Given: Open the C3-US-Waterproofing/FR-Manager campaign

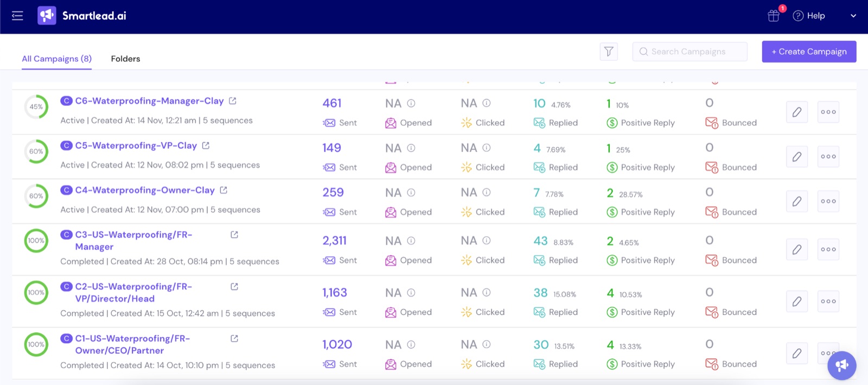Looking at the screenshot, I should tap(133, 241).
